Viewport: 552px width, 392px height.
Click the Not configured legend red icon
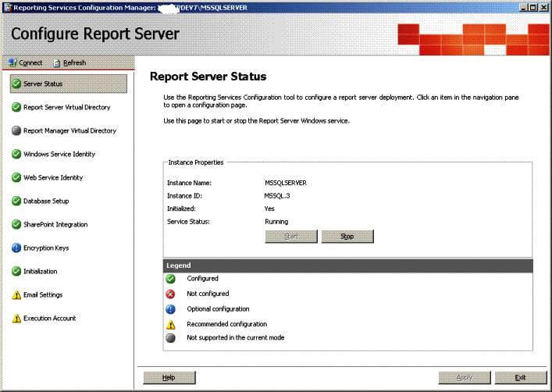(x=170, y=294)
